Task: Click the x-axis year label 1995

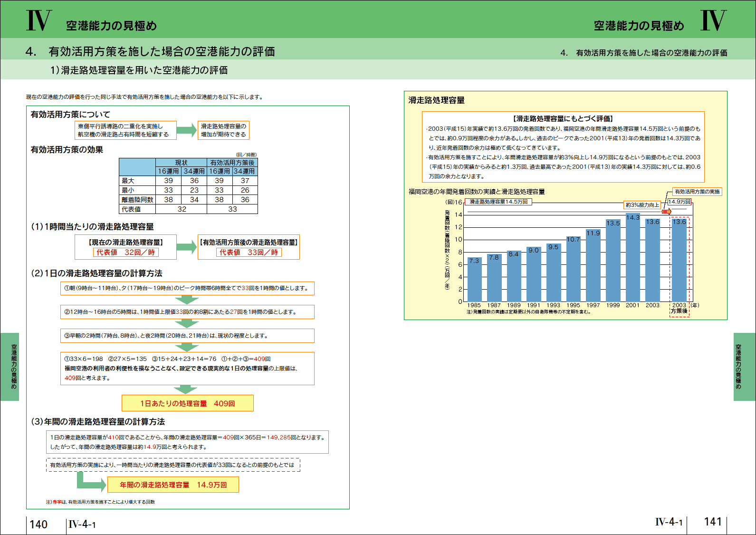Action: pos(574,305)
